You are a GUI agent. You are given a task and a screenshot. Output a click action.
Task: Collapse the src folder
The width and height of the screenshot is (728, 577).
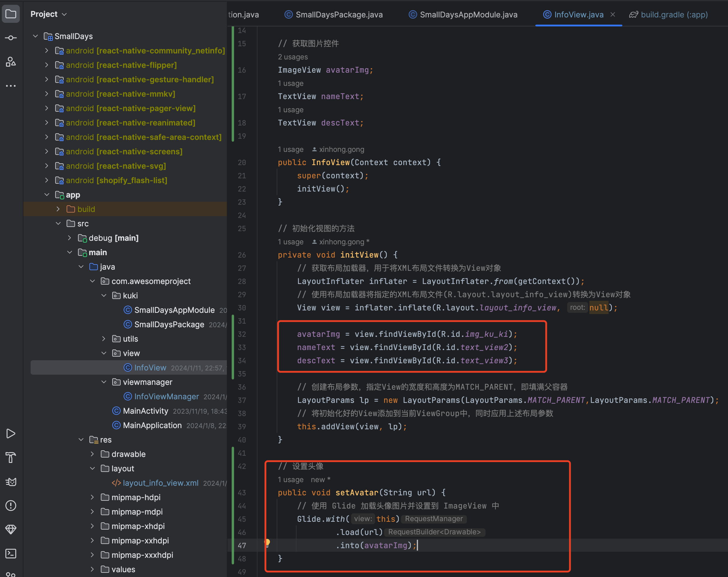58,223
